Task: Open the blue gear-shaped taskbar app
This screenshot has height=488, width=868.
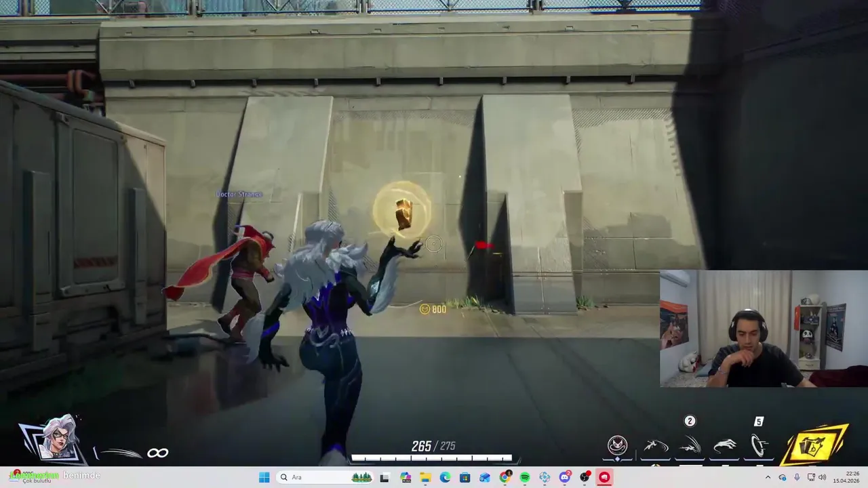Action: click(545, 477)
